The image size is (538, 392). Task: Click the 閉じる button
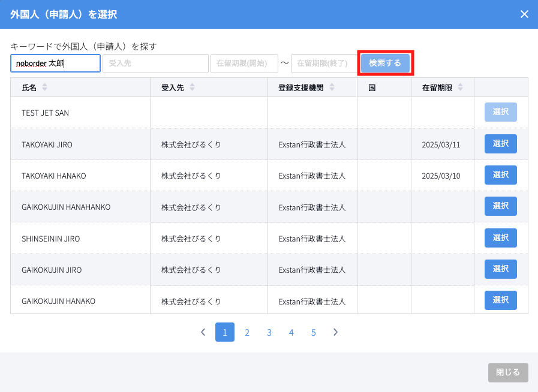pyautogui.click(x=508, y=372)
